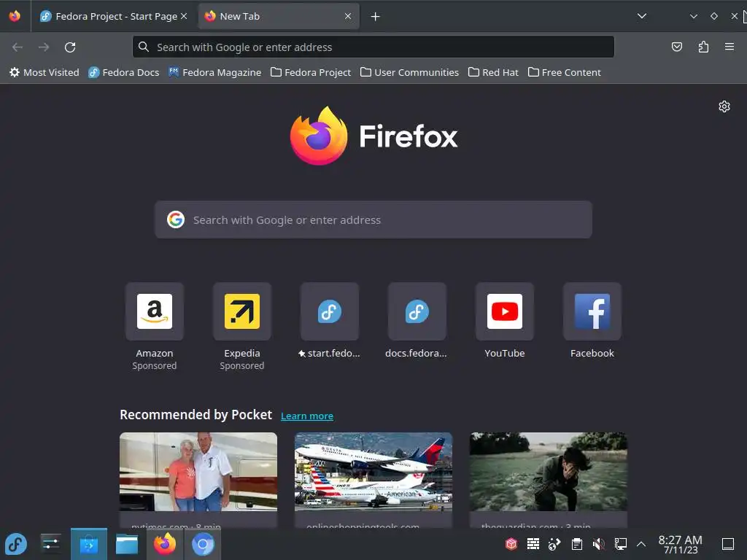Click Learn more link beside Pocket
Screen dimensions: 747x560
(x=307, y=416)
